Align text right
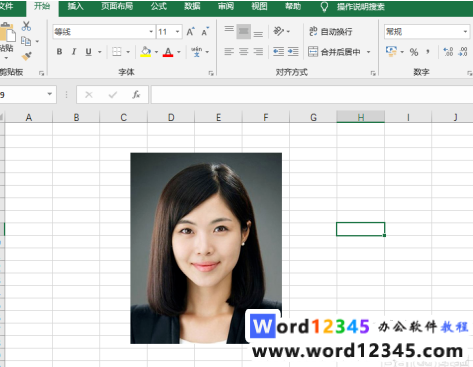The width and height of the screenshot is (473, 367). tap(258, 52)
